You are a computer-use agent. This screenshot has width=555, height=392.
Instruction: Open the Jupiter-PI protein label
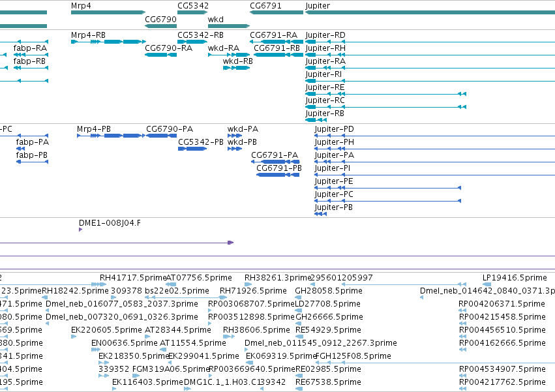(x=333, y=168)
